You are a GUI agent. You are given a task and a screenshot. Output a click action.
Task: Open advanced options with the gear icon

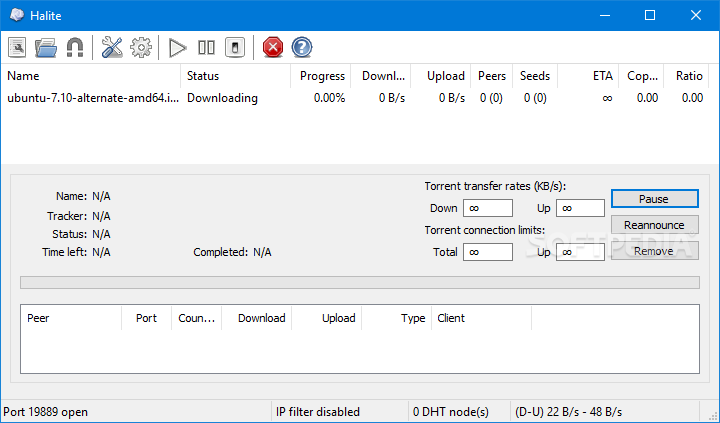[141, 47]
